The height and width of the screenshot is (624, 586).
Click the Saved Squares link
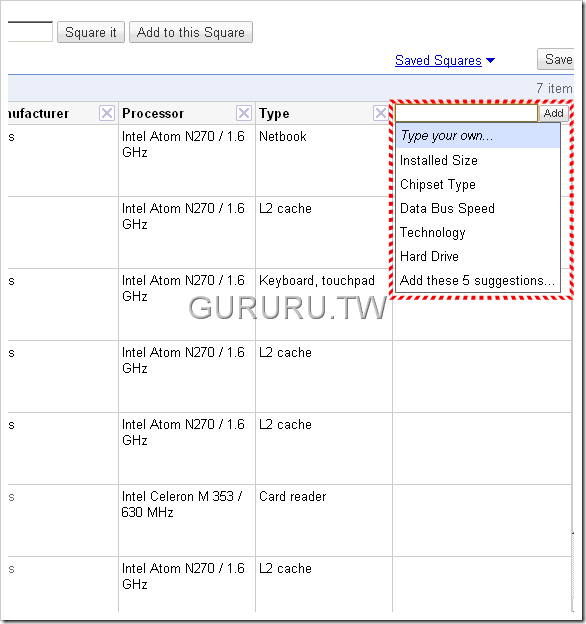point(438,60)
